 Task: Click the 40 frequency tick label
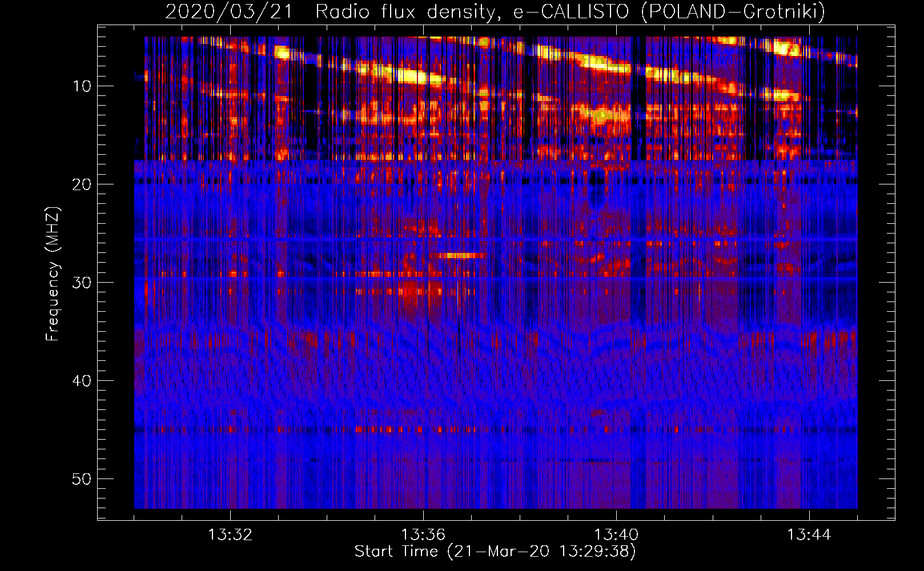pos(82,381)
